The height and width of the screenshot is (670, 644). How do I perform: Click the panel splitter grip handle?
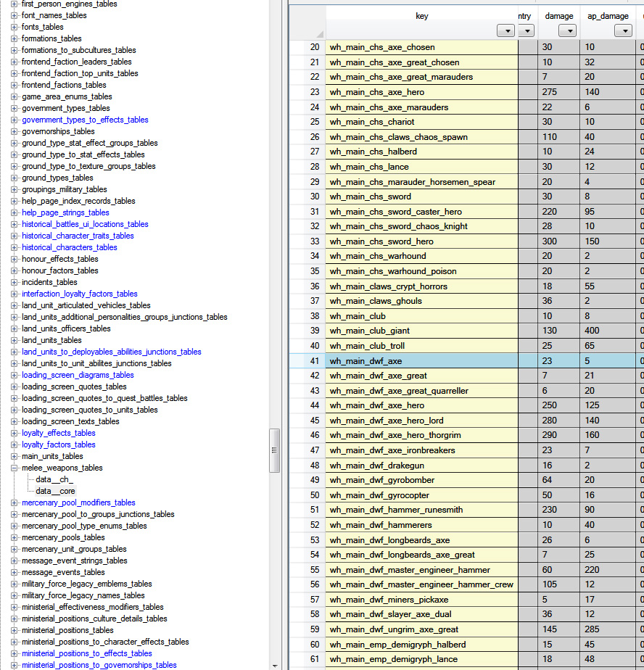[x=274, y=450]
